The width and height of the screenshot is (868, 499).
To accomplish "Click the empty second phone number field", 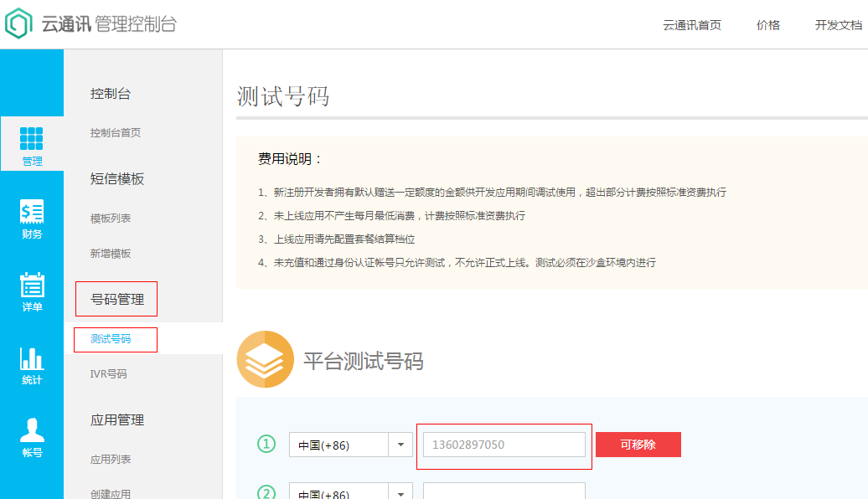I will [x=504, y=491].
